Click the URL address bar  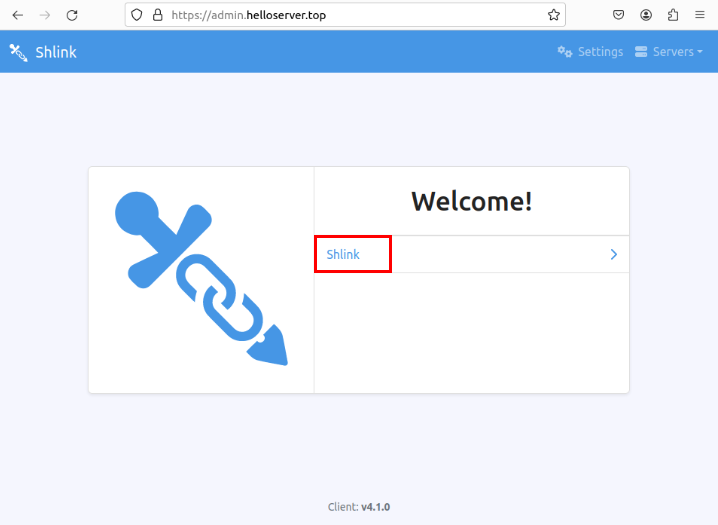[345, 15]
